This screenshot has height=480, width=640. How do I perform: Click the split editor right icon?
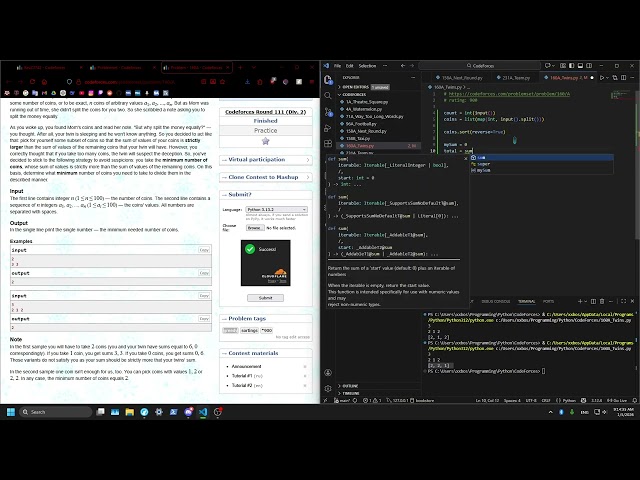[x=624, y=78]
